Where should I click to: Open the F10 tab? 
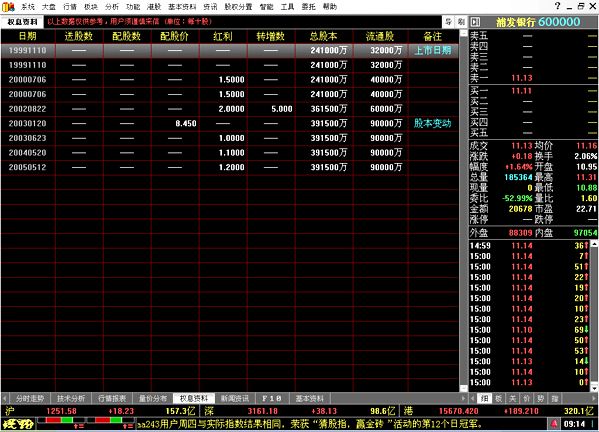pyautogui.click(x=272, y=398)
